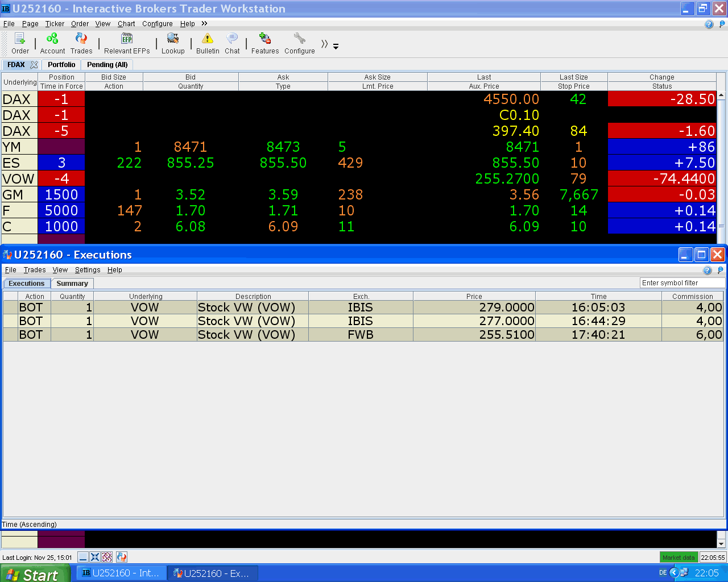Click the help icon in Executions window
This screenshot has height=582, width=728.
pyautogui.click(x=708, y=270)
